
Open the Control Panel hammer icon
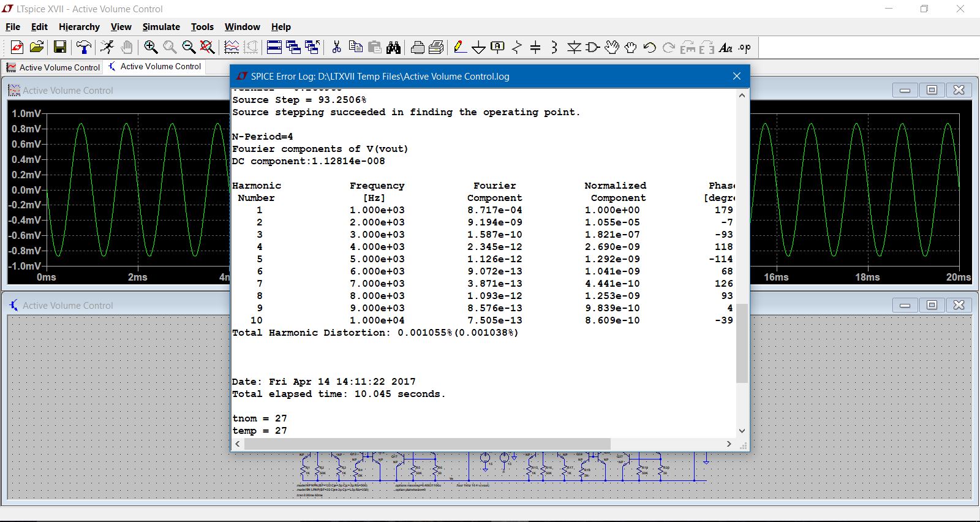coord(84,47)
